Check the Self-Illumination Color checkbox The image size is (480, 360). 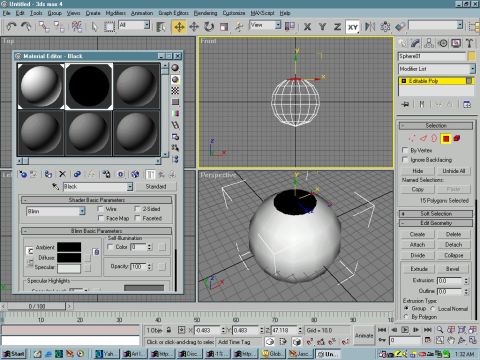point(110,247)
